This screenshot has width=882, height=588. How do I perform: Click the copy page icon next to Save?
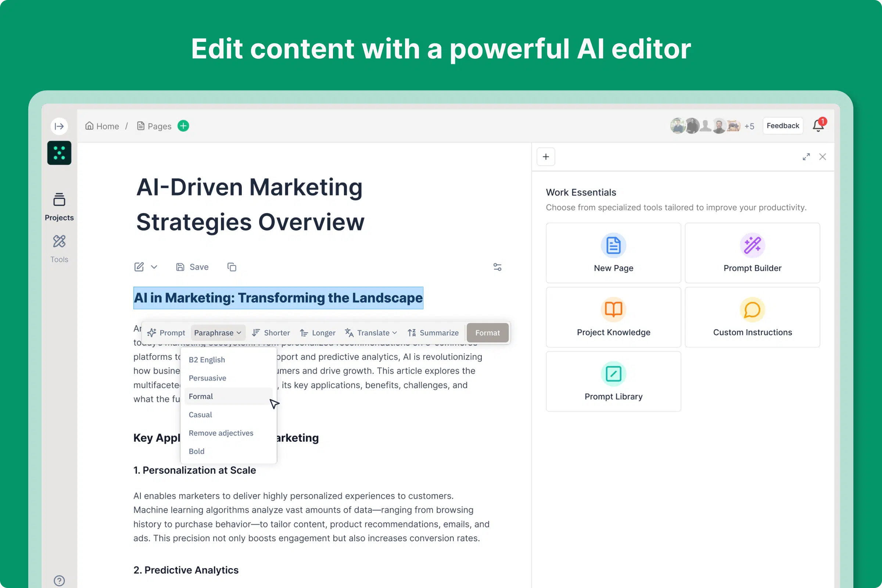[232, 267]
